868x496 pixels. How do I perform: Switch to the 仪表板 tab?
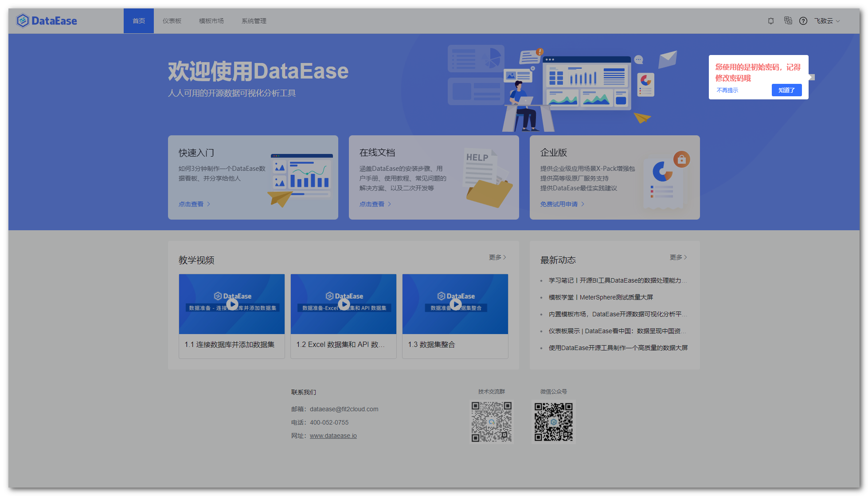point(172,21)
